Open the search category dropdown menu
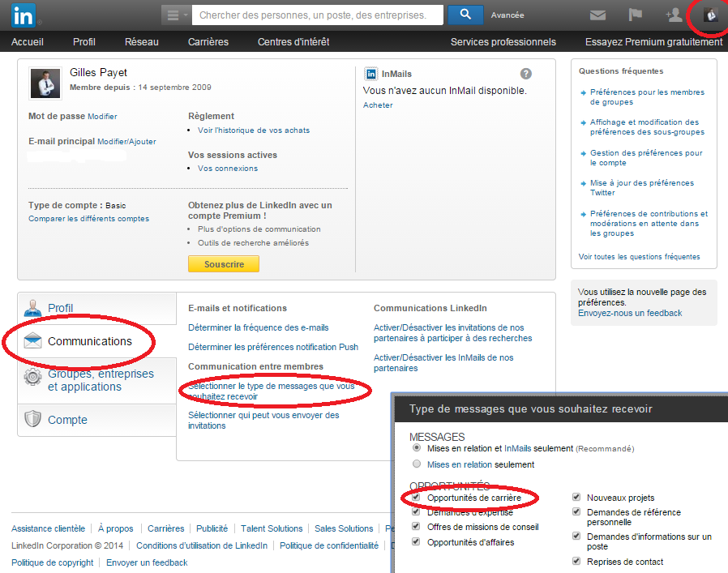This screenshot has width=728, height=573. [x=177, y=15]
